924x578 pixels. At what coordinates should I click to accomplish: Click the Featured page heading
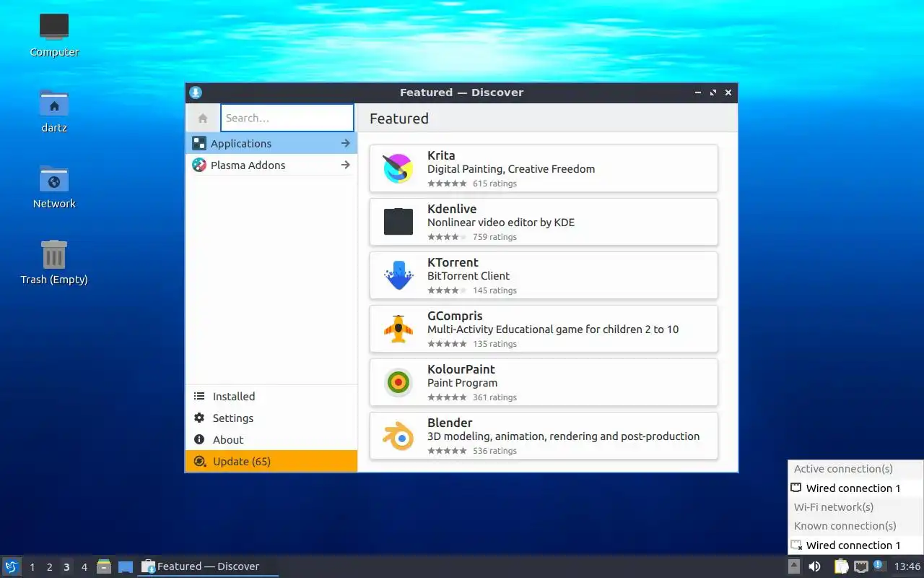(399, 118)
